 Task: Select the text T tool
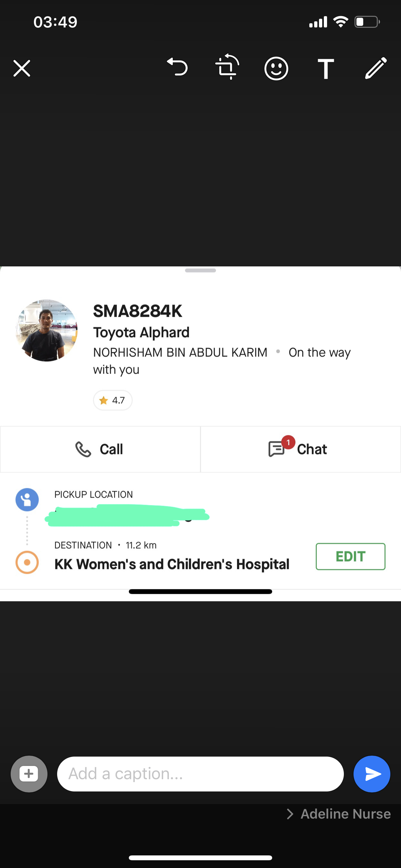tap(325, 68)
